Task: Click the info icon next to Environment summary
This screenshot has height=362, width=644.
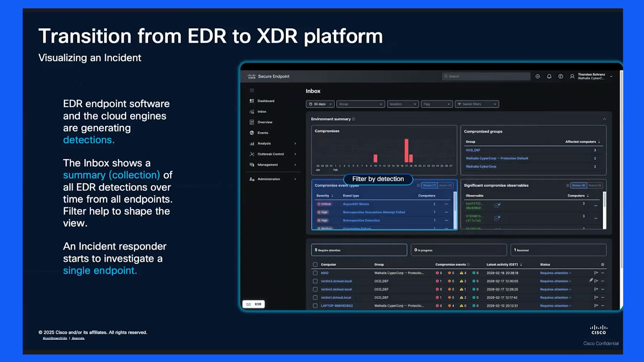Action: point(354,119)
